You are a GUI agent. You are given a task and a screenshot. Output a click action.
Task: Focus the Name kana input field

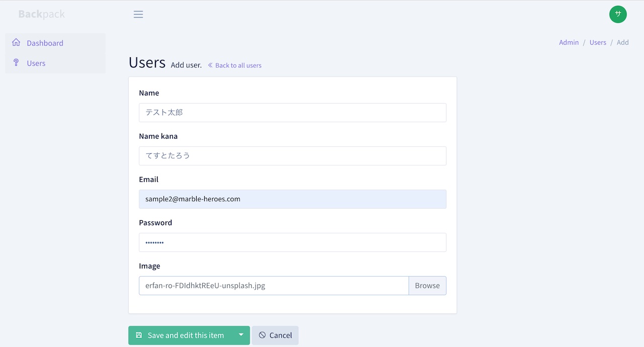[x=292, y=156]
